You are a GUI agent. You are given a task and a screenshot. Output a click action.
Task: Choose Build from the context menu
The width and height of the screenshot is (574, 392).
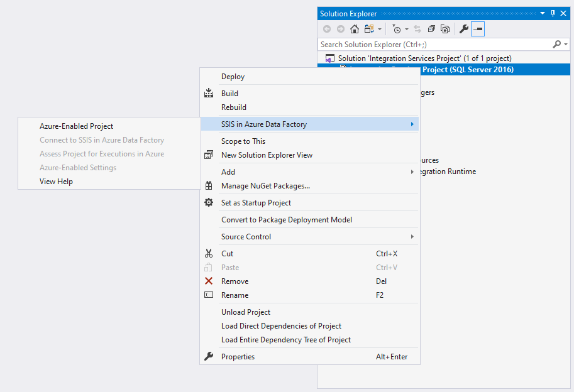tap(309, 93)
